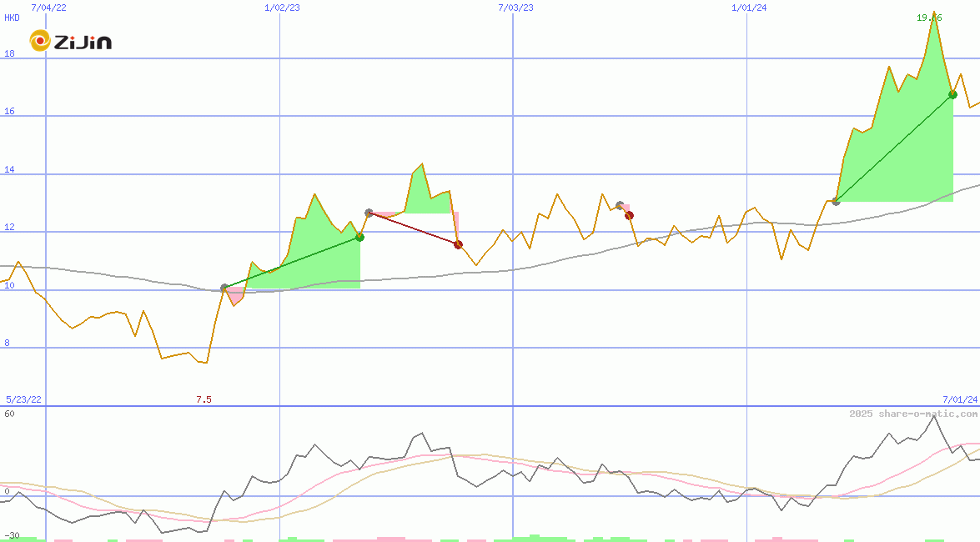The image size is (980, 542).
Task: Click the -30 oscillator scale label
Action: (12, 536)
